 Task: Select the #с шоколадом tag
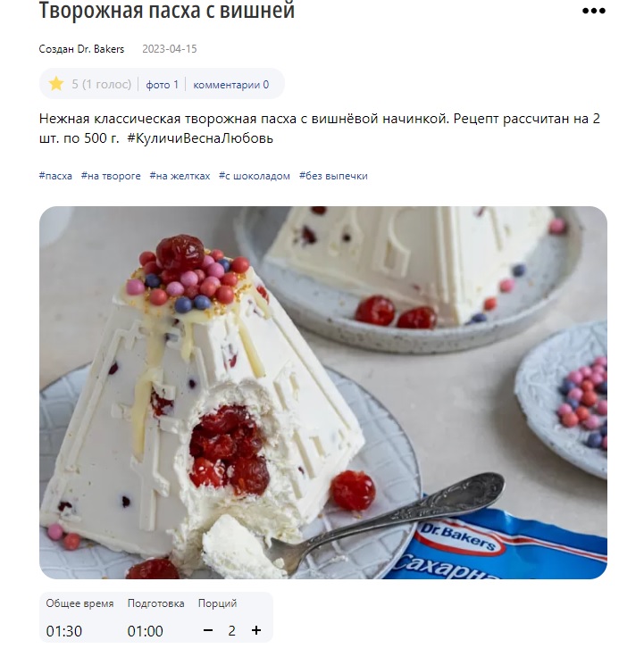[255, 176]
